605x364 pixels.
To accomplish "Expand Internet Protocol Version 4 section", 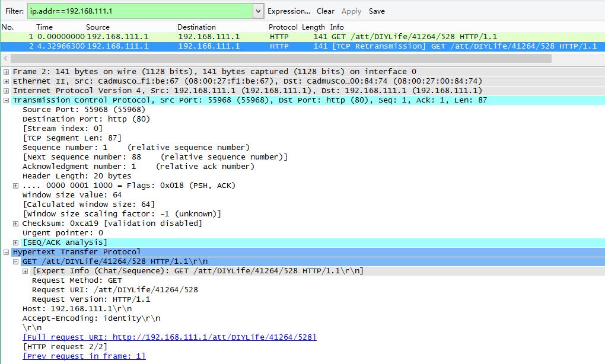I will pos(6,91).
